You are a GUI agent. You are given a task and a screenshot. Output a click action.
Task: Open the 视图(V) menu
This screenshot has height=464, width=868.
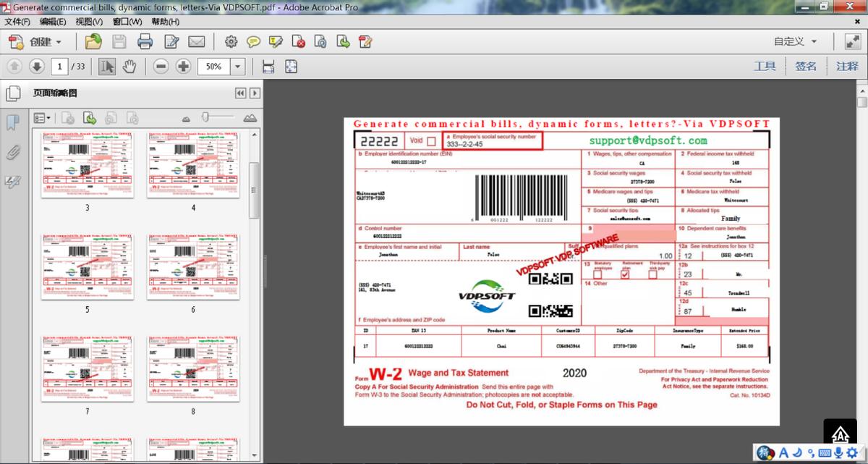(88, 22)
